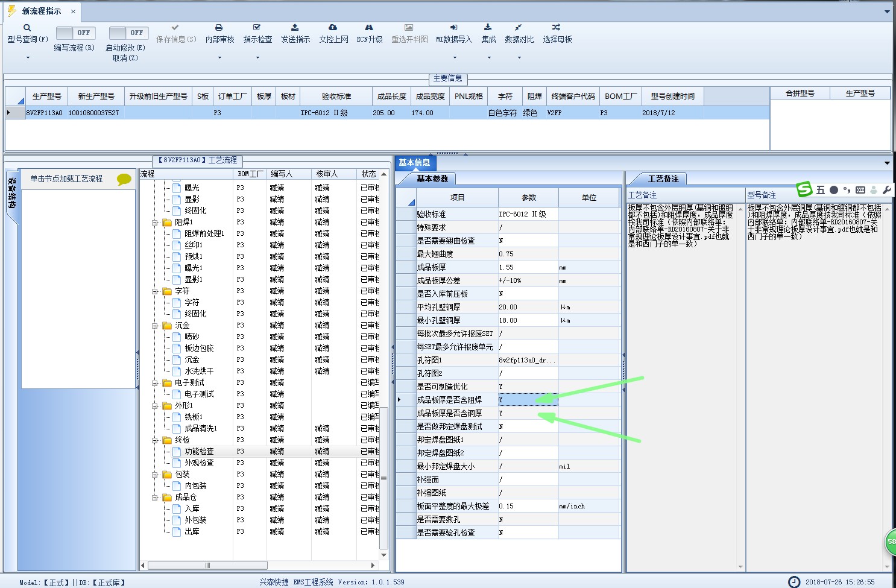Click 成品板厚 value 1.55 cell
This screenshot has height=588, width=896.
(528, 267)
